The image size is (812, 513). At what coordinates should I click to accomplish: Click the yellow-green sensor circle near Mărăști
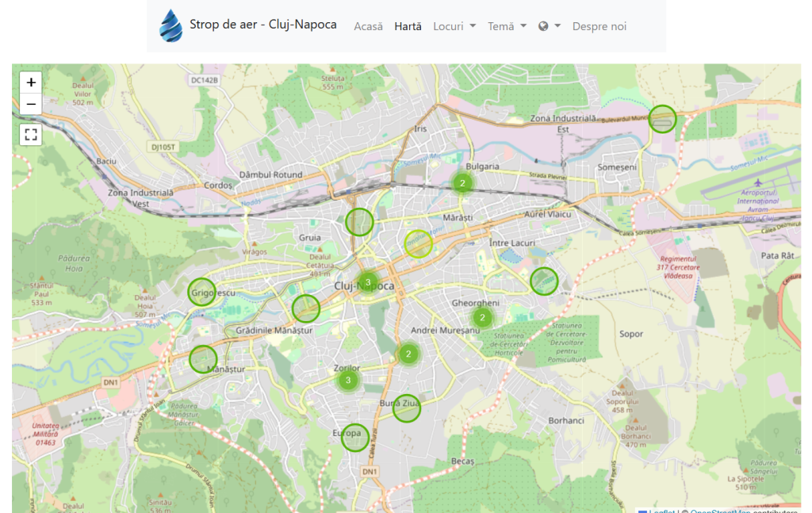[x=419, y=244]
